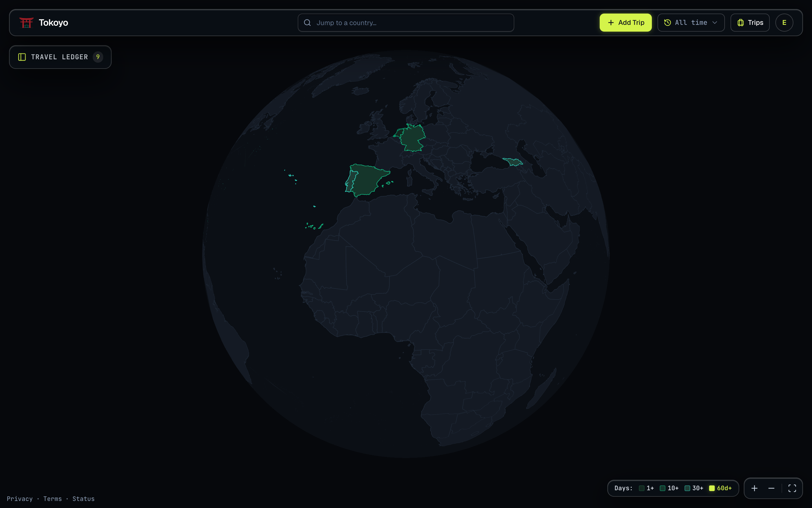
Task: Click the 9 count badge on Travel Ledger
Action: tap(98, 57)
